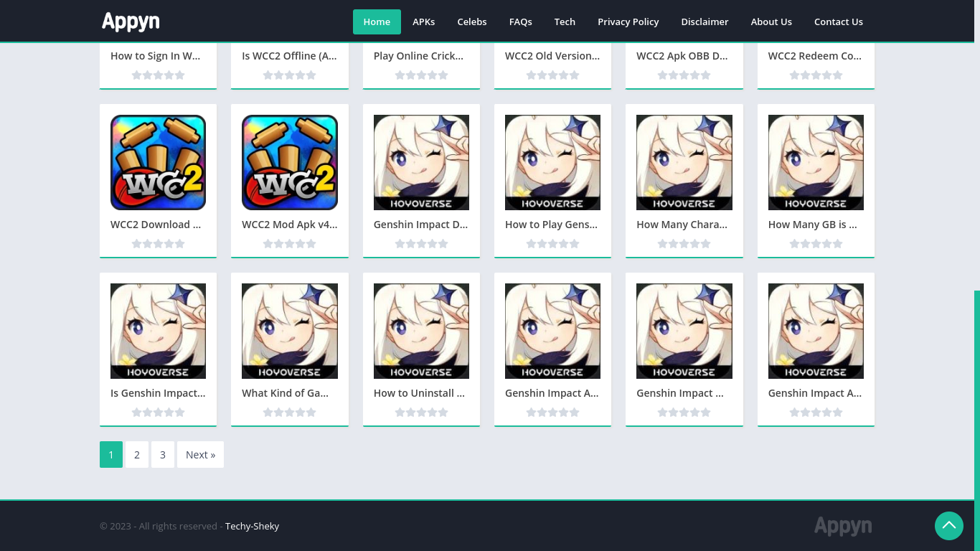Open the Tech menu item
The width and height of the screenshot is (980, 551).
click(565, 22)
